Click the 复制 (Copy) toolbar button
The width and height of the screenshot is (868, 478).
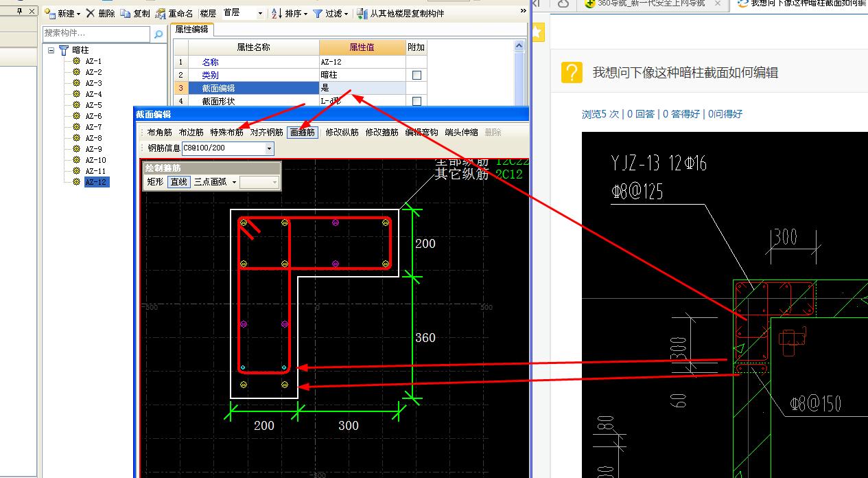tap(135, 14)
